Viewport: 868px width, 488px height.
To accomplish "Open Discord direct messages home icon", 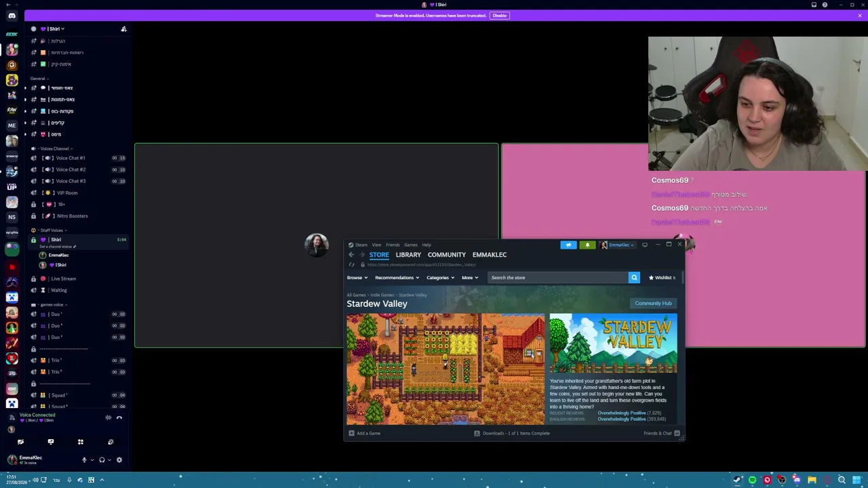I will pyautogui.click(x=12, y=16).
